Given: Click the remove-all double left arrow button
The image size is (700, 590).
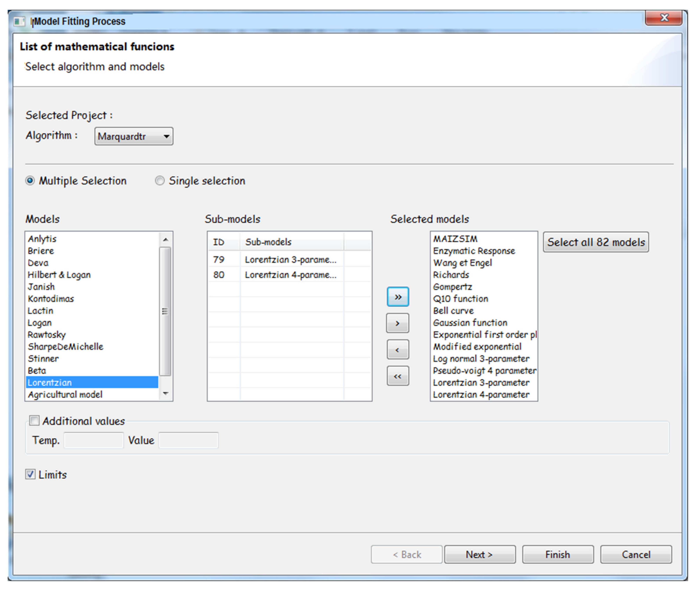Looking at the screenshot, I should tap(398, 376).
